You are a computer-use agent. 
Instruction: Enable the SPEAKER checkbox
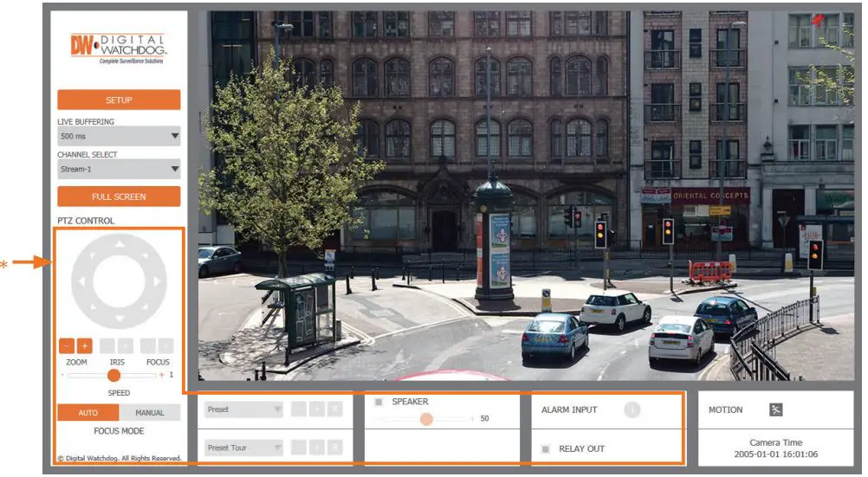tap(379, 402)
